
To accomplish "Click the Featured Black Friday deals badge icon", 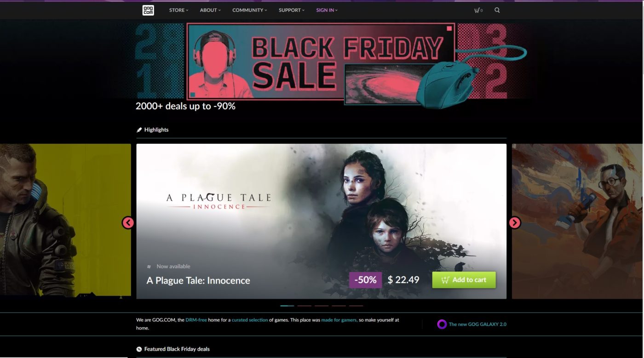I will tap(139, 349).
